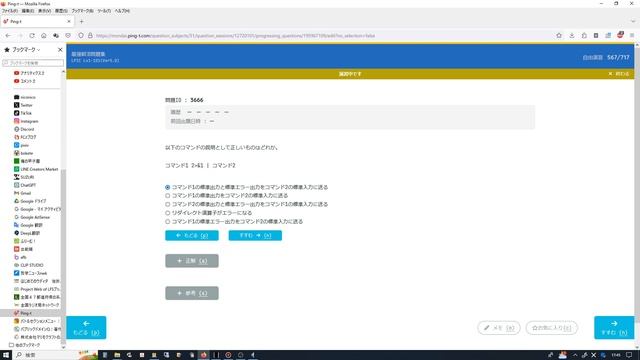Open the ファイル menu in the menu bar

click(x=10, y=11)
